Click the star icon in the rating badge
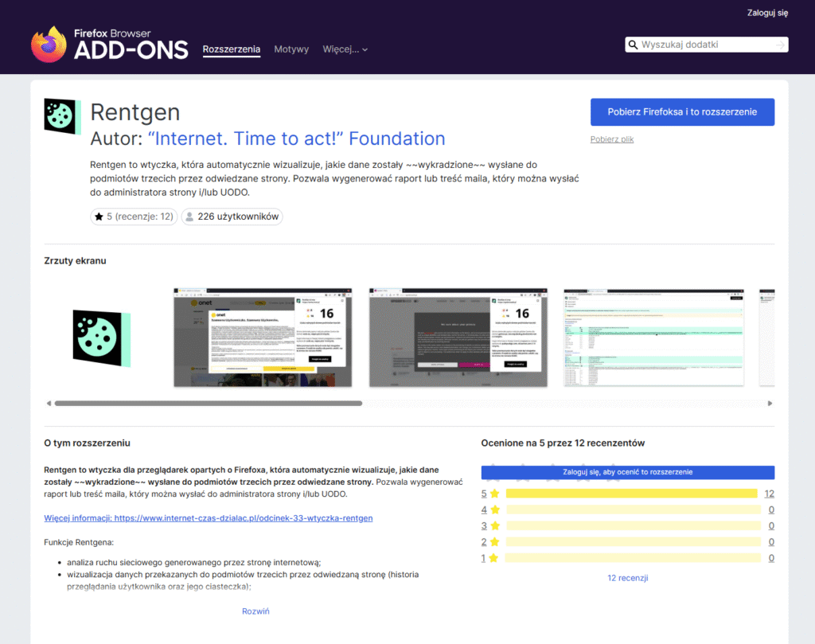The width and height of the screenshot is (815, 644). point(99,217)
